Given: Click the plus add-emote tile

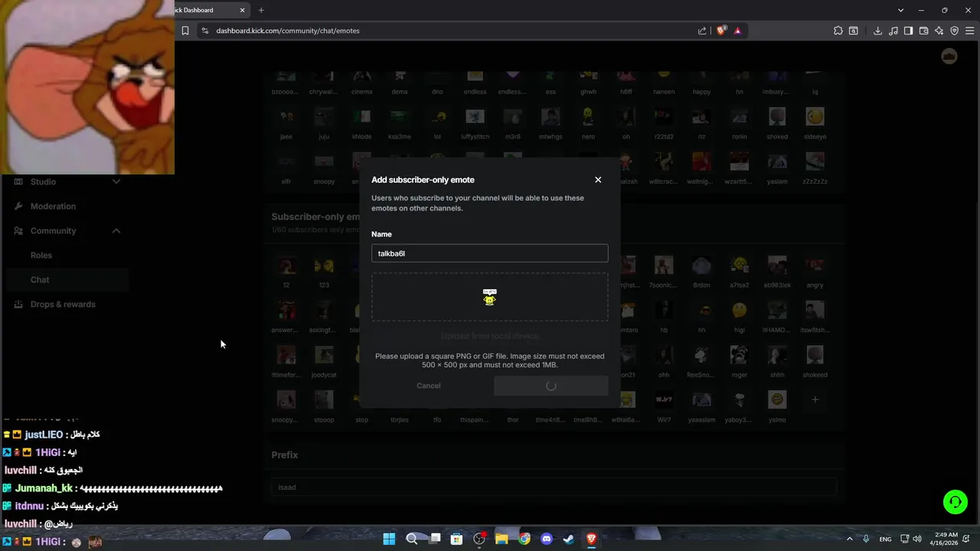Looking at the screenshot, I should pos(815,399).
